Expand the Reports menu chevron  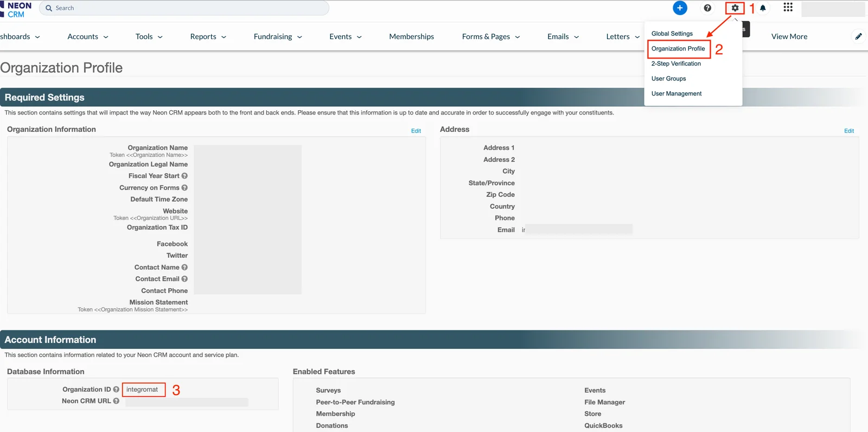224,37
